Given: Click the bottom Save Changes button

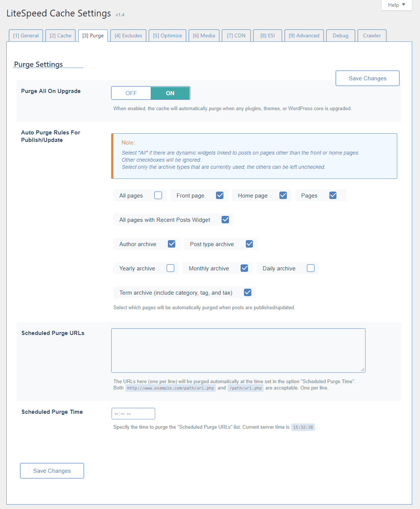Looking at the screenshot, I should [52, 471].
